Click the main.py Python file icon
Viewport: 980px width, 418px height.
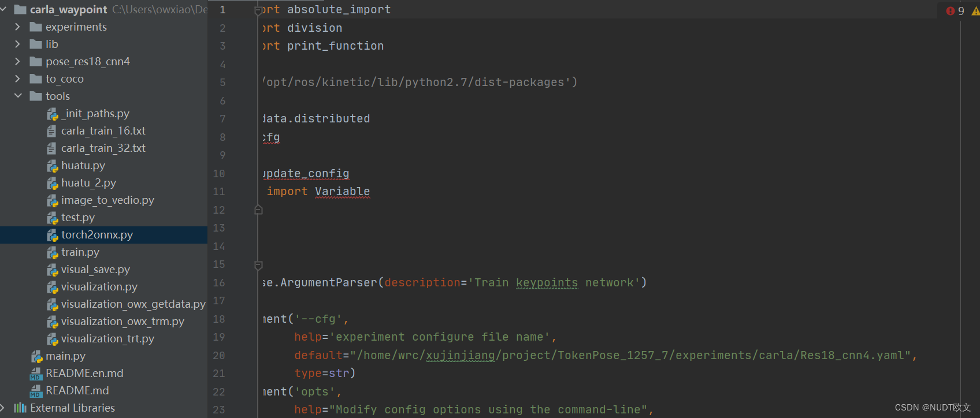click(37, 356)
